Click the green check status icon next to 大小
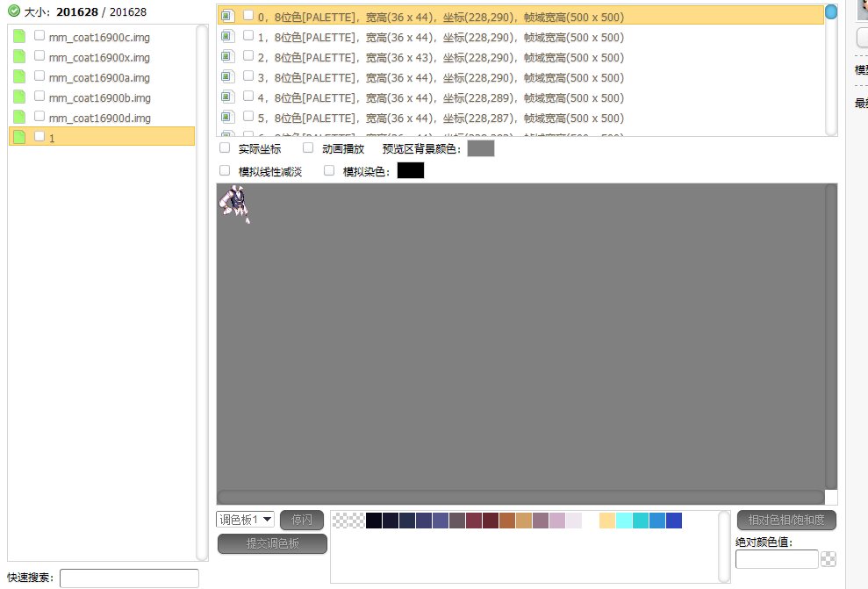 14,11
